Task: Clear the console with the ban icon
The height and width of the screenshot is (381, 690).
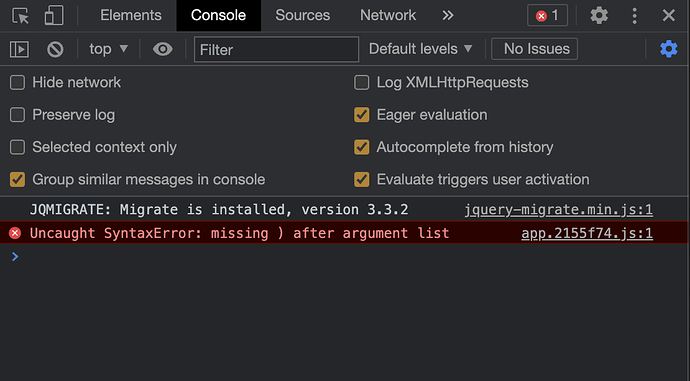Action: coord(55,49)
